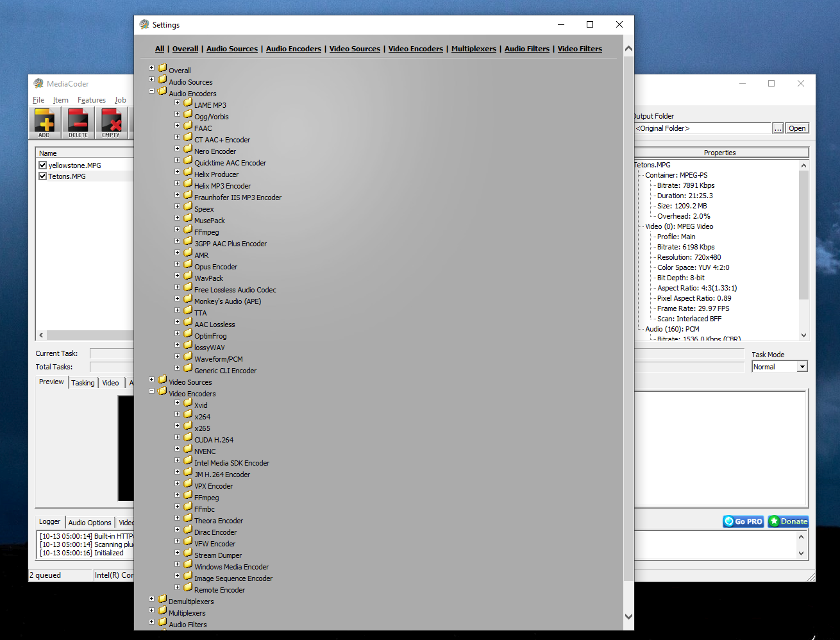
Task: Collapse the Video Encoders tree node
Action: pos(152,391)
